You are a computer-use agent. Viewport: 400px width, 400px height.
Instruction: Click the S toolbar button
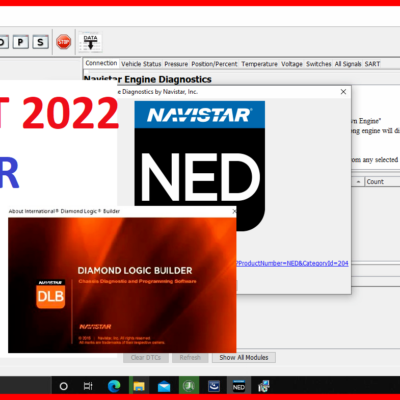point(40,42)
